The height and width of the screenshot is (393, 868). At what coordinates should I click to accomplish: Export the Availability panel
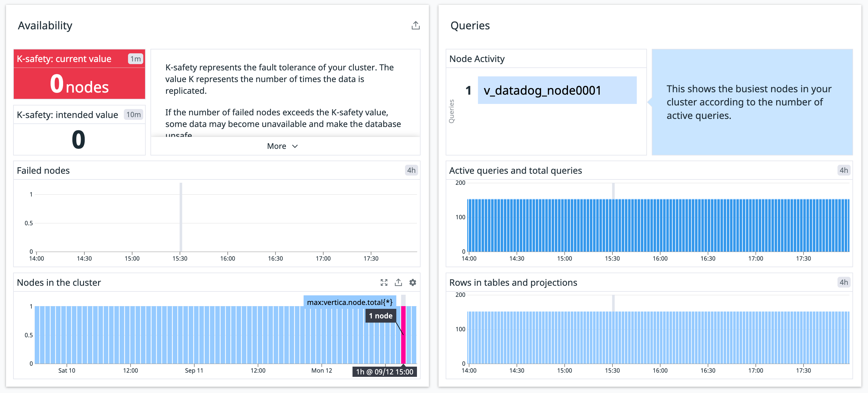415,25
